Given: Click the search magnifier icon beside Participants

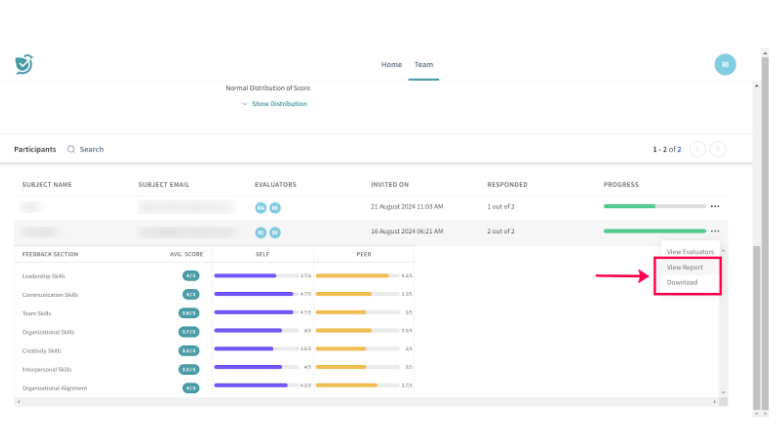Looking at the screenshot, I should [71, 149].
